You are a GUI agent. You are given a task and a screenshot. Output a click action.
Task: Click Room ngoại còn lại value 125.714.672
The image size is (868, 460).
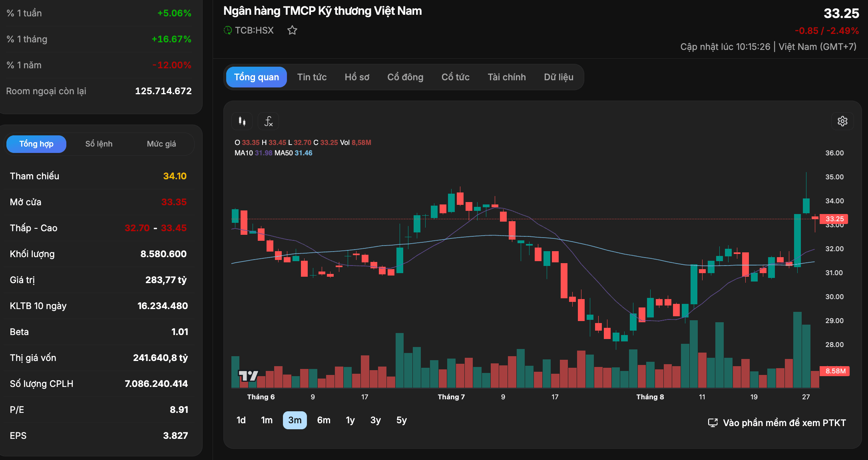pyautogui.click(x=163, y=91)
